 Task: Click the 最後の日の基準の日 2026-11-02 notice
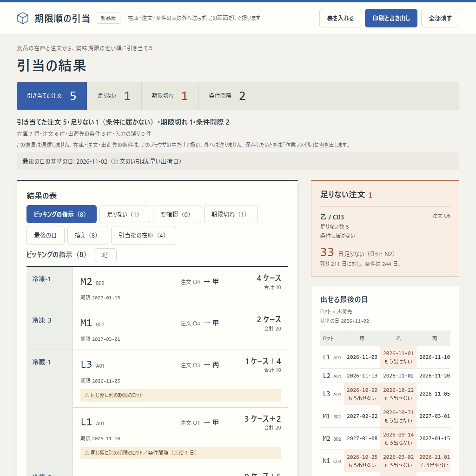tap(238, 161)
